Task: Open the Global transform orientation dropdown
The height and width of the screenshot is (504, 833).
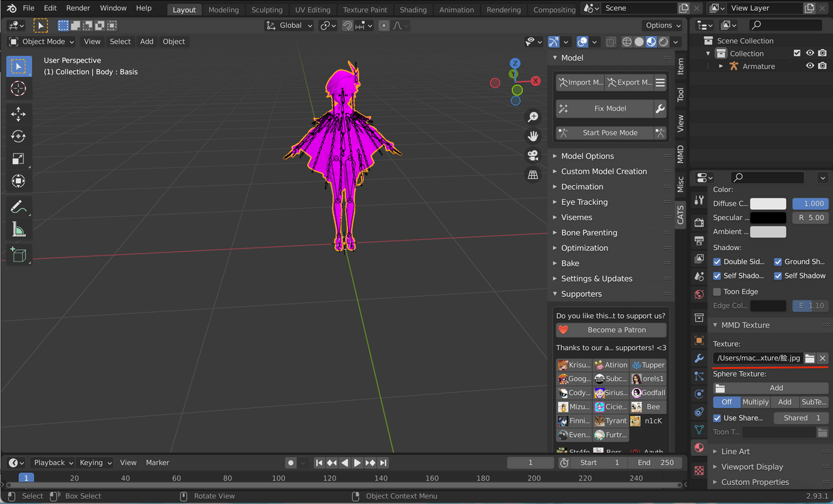Action: tap(289, 25)
